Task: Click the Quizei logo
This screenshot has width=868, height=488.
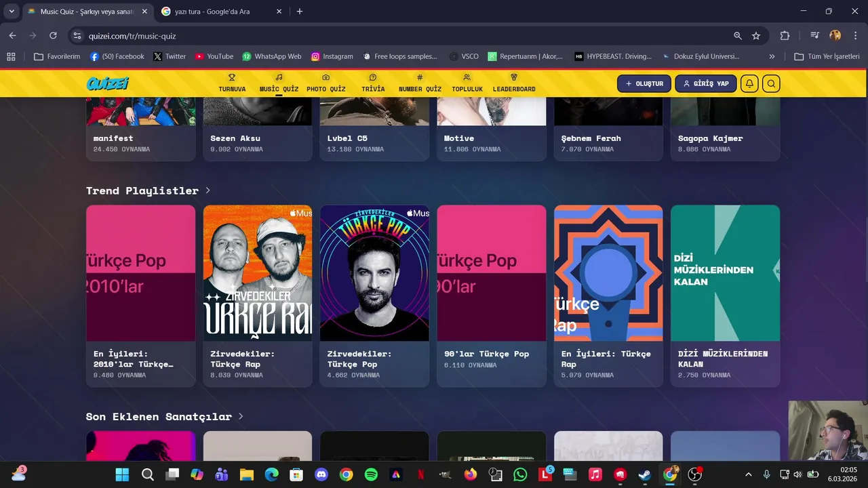Action: (107, 83)
